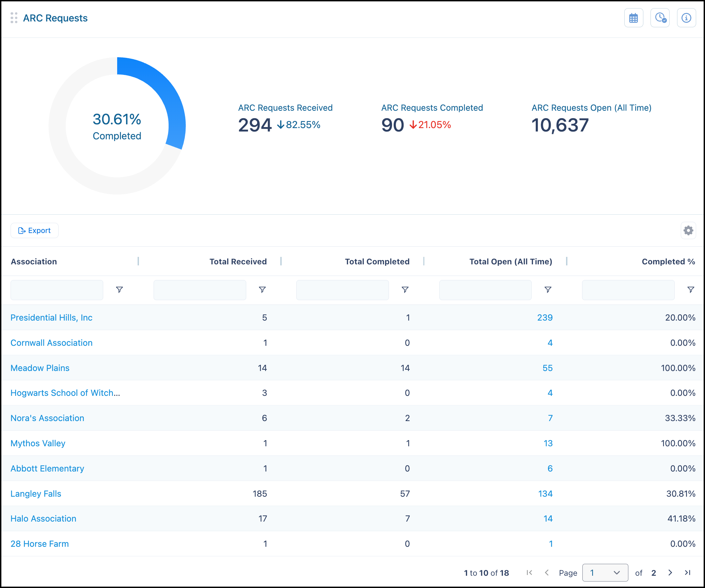Open the info icon in header
Viewport: 705px width, 588px height.
tap(686, 18)
